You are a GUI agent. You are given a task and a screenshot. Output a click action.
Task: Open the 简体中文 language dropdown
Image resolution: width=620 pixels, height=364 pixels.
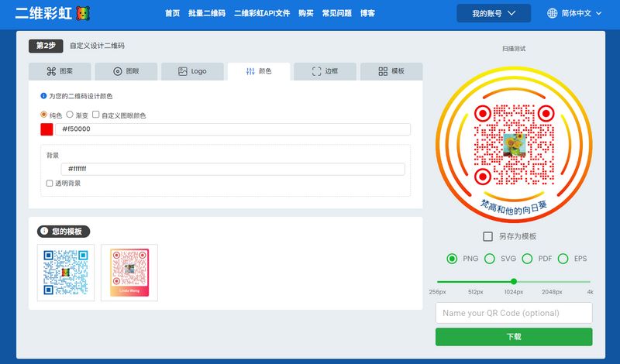coord(574,13)
